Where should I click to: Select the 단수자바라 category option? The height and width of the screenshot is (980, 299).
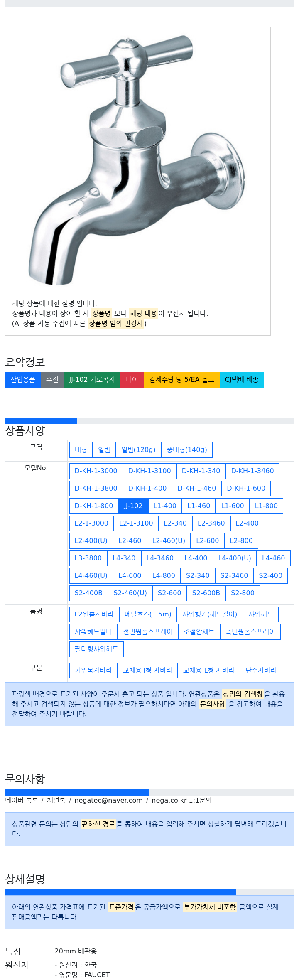tap(261, 671)
